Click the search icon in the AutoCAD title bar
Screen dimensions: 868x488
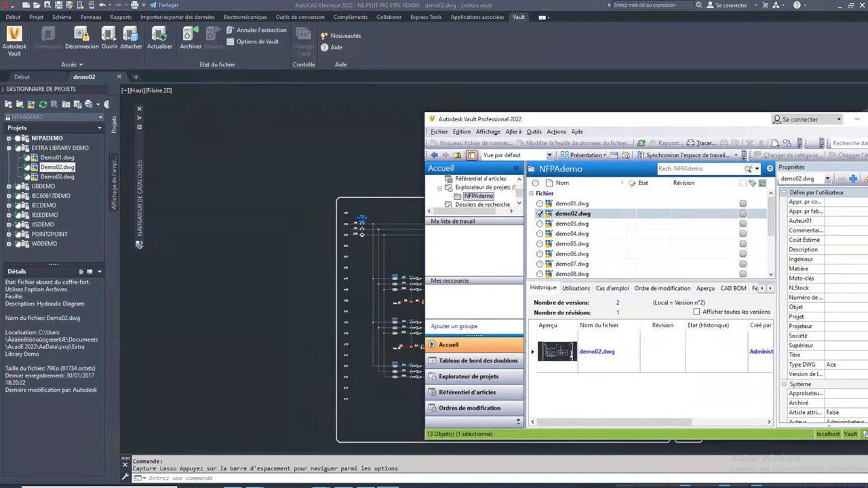699,5
